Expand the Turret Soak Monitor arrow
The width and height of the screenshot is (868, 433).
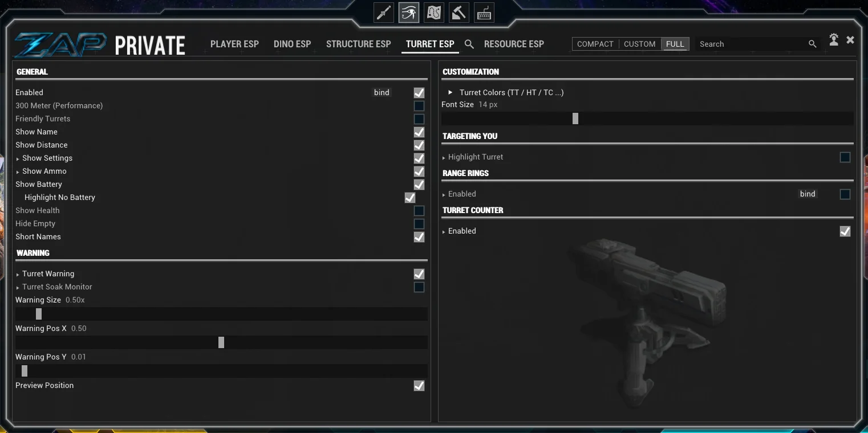pyautogui.click(x=18, y=287)
